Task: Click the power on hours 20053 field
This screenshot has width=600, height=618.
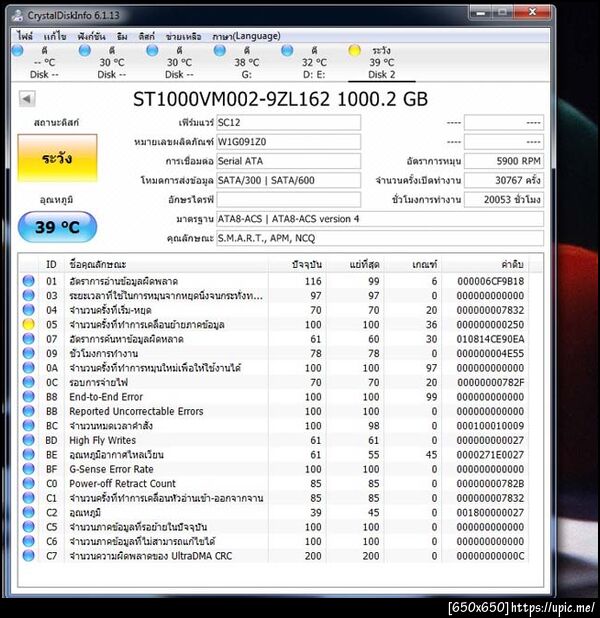Action: pyautogui.click(x=504, y=200)
